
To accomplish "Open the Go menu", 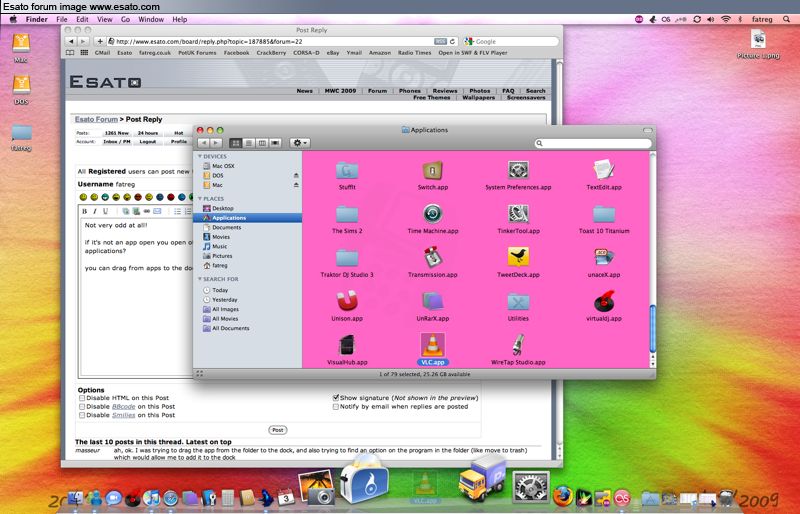I will [x=126, y=19].
